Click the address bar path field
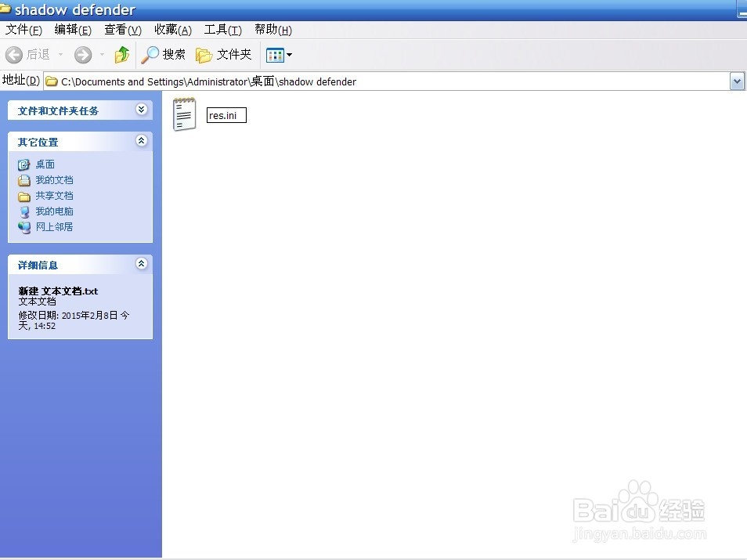 [x=387, y=81]
